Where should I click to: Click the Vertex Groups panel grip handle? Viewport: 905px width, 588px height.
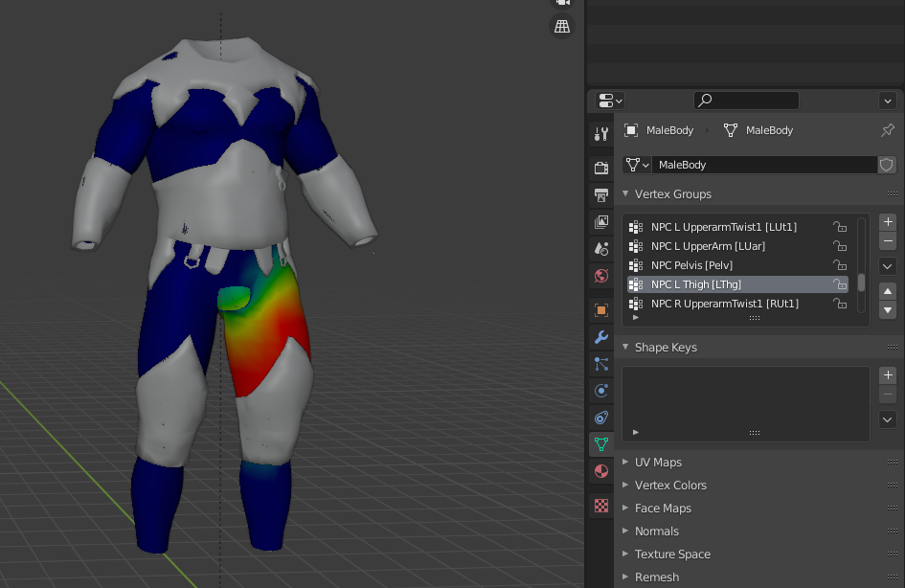892,194
